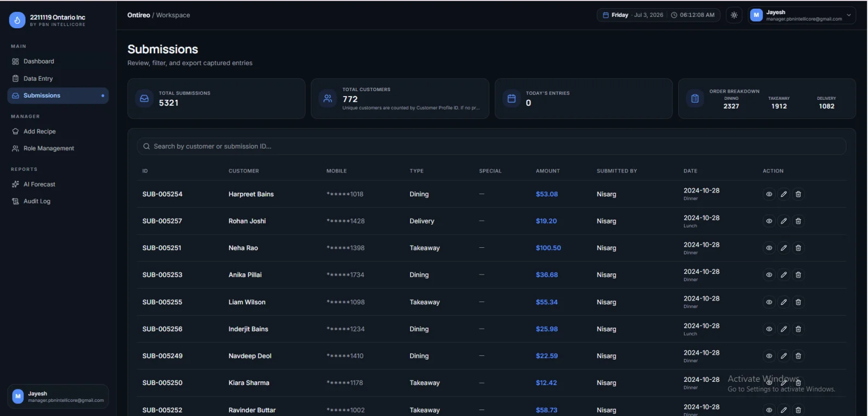The width and height of the screenshot is (868, 416).
Task: Edit Neha Rao's submission pencil icon
Action: click(x=783, y=248)
